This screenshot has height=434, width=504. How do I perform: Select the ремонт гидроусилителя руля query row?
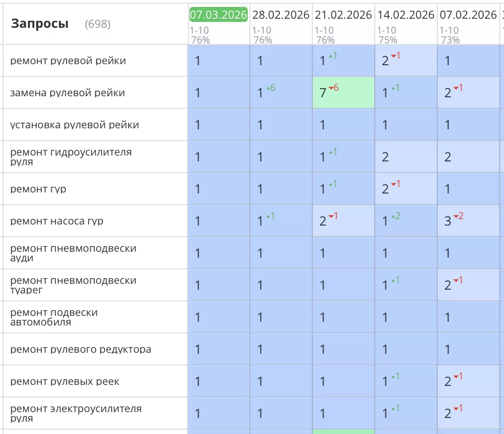tap(71, 157)
